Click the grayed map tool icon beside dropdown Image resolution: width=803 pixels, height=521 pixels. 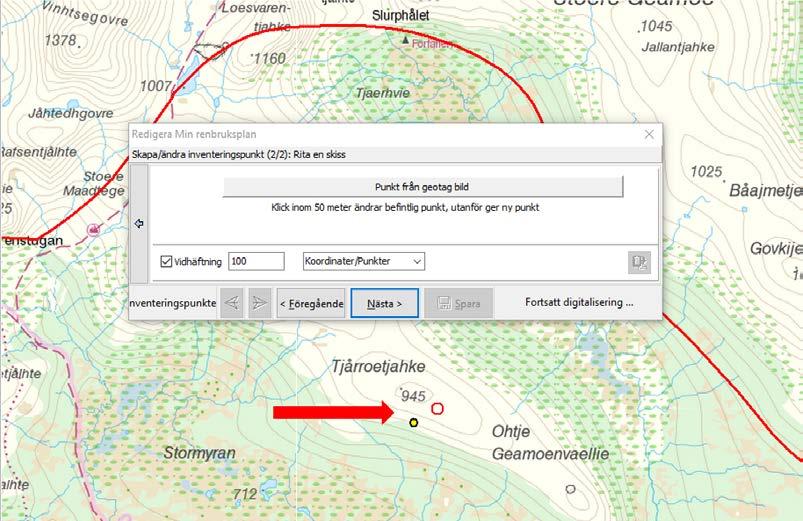[x=639, y=262]
